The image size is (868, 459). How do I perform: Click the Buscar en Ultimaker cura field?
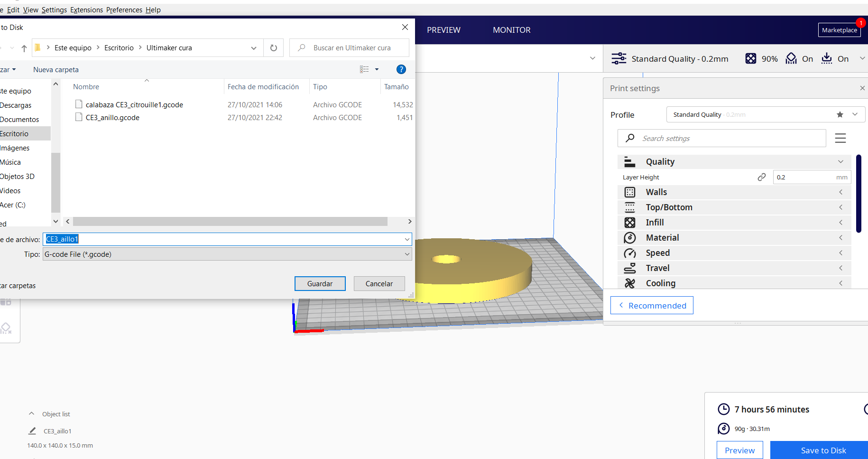(349, 48)
